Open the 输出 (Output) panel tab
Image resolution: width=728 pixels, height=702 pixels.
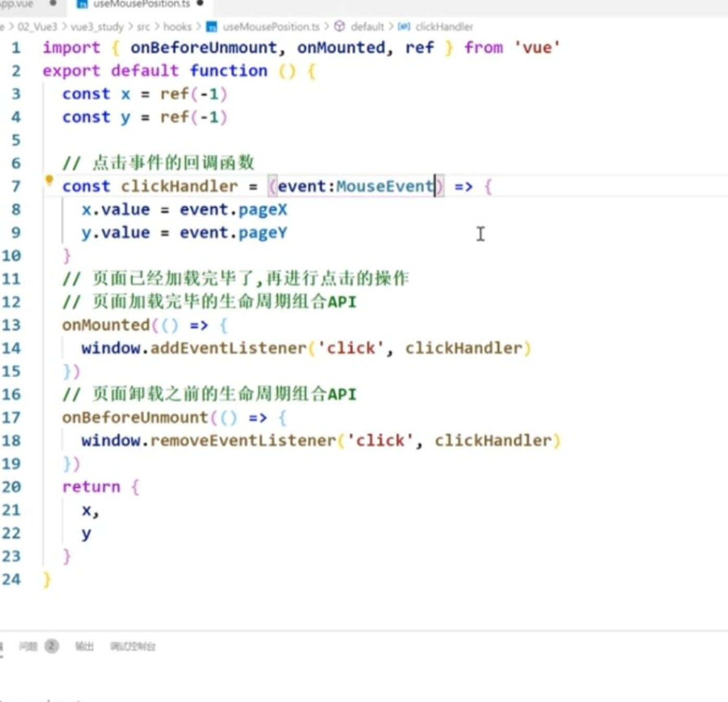point(84,647)
